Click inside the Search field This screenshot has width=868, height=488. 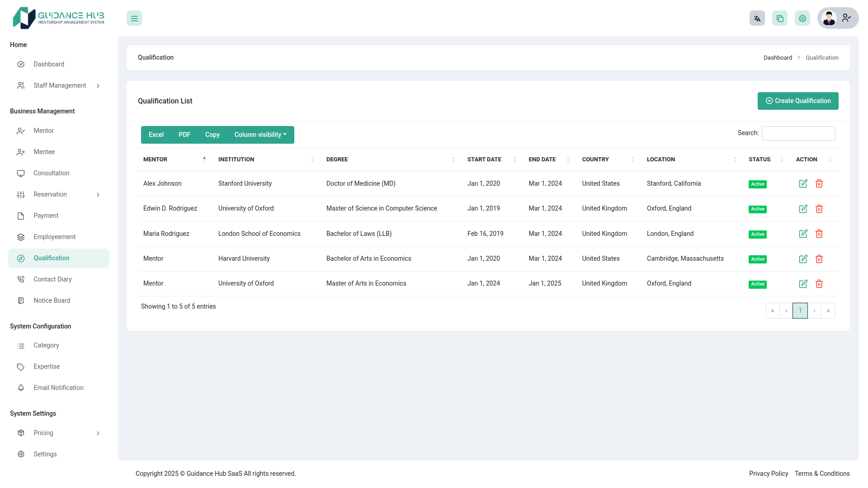coord(798,133)
